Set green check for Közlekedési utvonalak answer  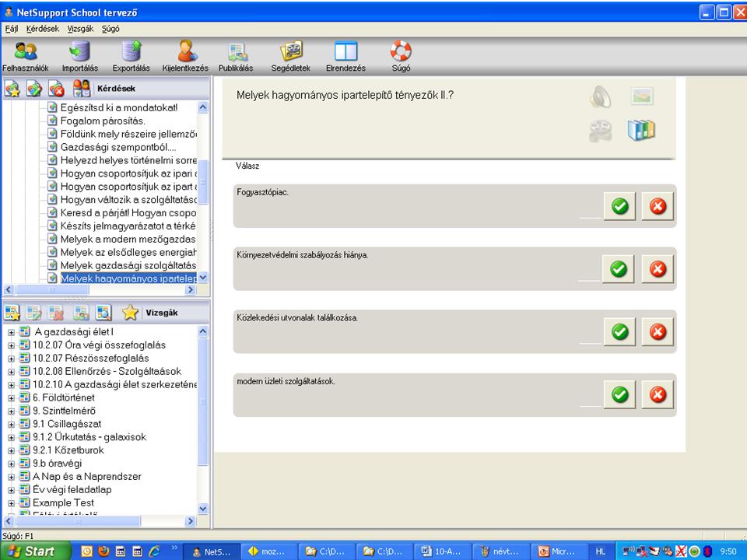[x=619, y=332]
